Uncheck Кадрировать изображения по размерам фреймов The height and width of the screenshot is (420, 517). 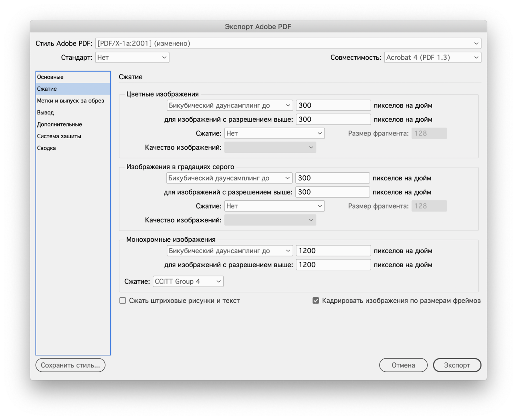click(x=316, y=301)
